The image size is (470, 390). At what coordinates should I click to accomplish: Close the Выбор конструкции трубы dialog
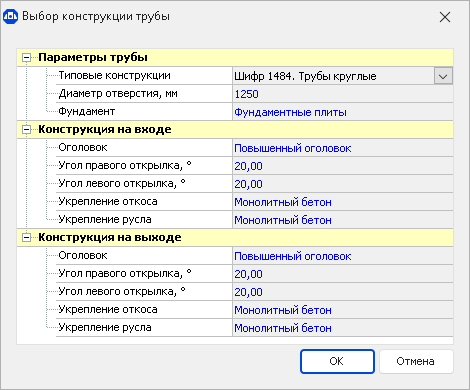click(x=445, y=17)
